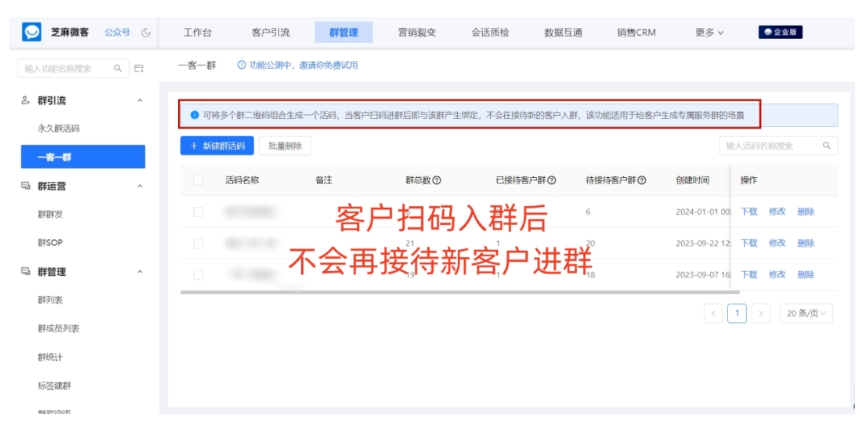Screen dimensions: 864x434
Task: Collapse the 群引流 sidebar section
Action: point(139,101)
